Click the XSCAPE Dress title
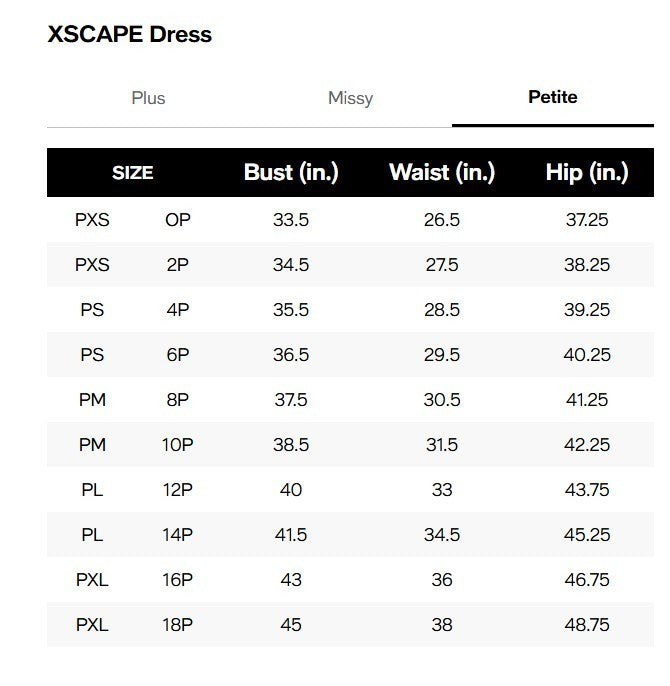The width and height of the screenshot is (670, 686). tap(130, 34)
